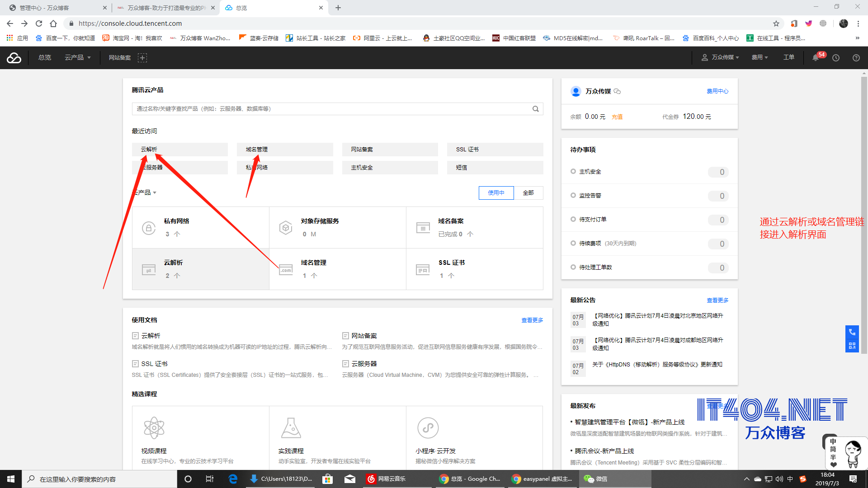The image size is (868, 488).
Task: Bookmark this page with the star icon
Action: click(776, 23)
